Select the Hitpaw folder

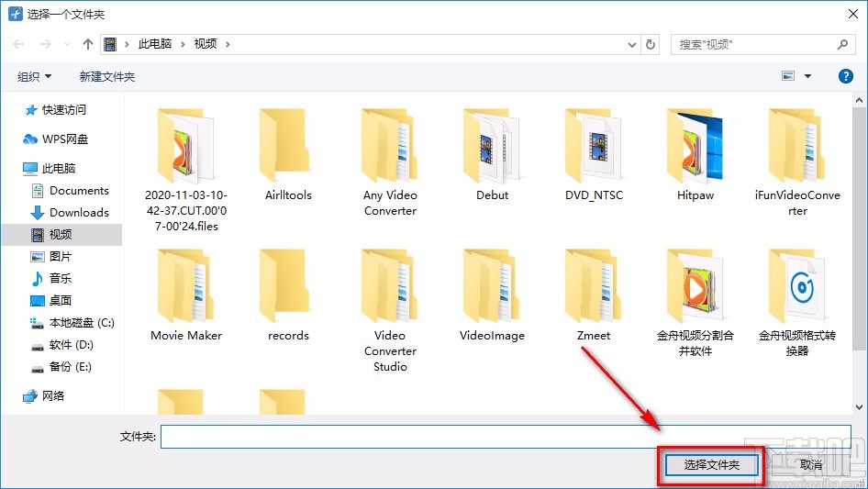(x=696, y=155)
